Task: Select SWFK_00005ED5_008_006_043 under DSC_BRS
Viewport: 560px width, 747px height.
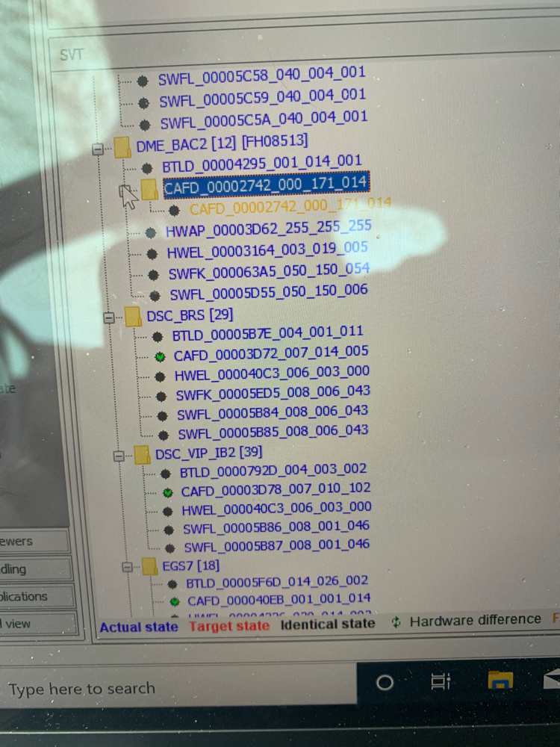Action: click(273, 393)
